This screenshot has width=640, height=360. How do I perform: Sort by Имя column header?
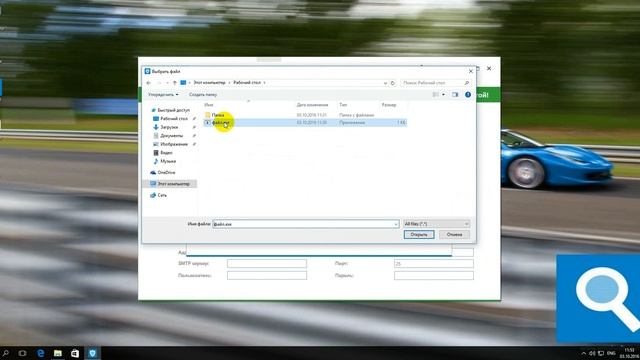point(209,105)
